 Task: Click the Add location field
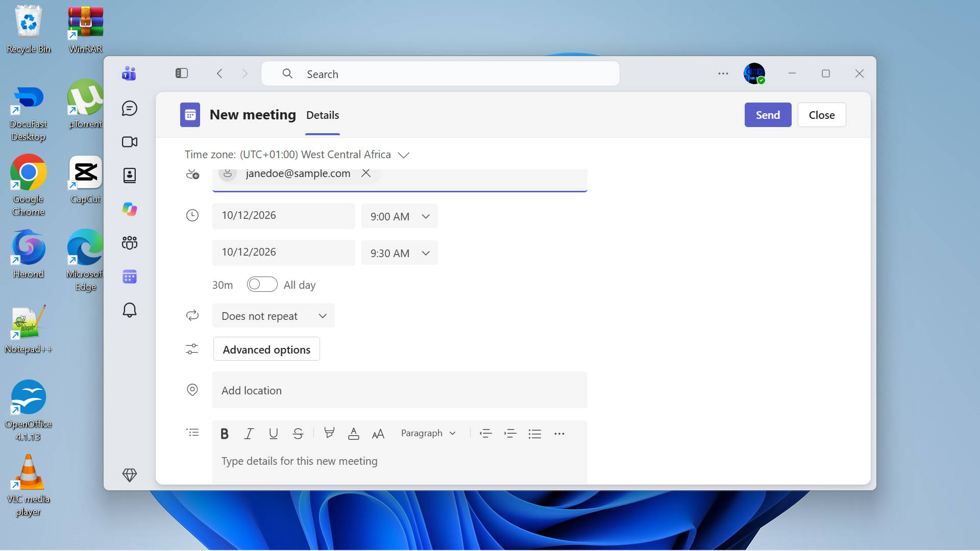pos(400,390)
